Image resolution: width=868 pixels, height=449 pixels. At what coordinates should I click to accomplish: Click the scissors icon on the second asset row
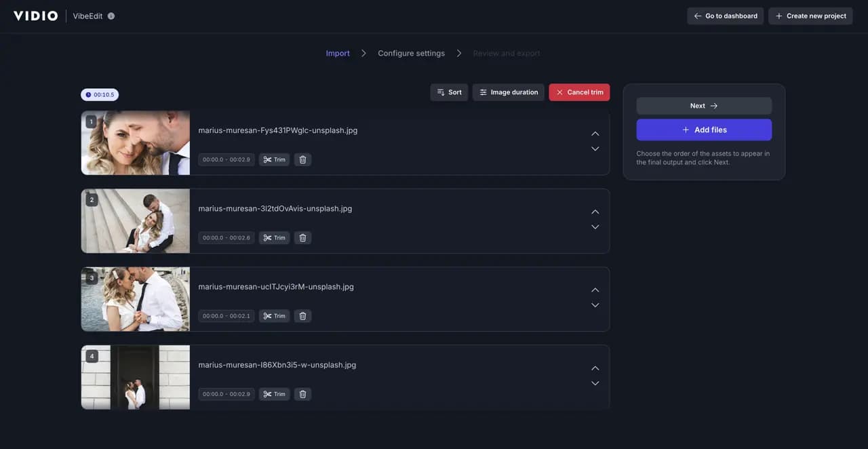click(x=268, y=237)
